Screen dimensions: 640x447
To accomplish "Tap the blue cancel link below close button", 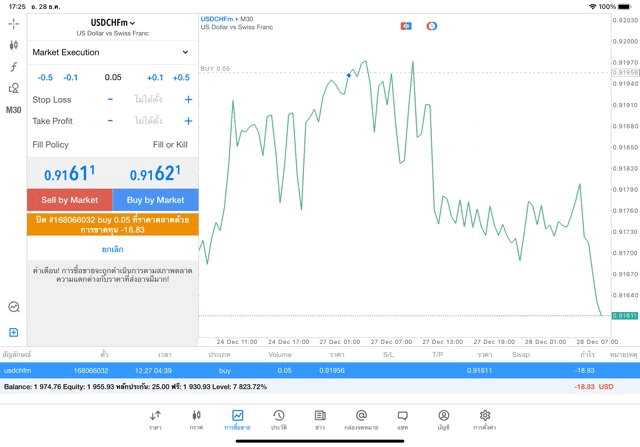I will [x=113, y=249].
